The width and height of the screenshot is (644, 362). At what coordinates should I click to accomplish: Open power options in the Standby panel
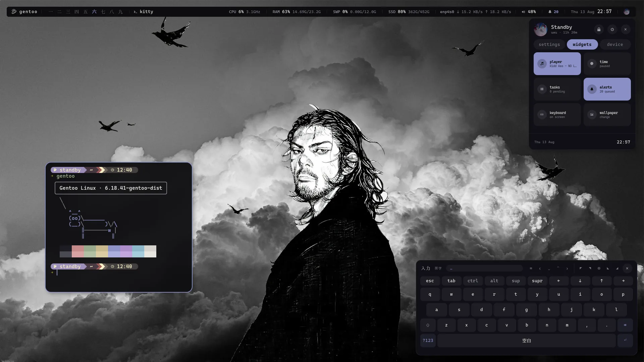[612, 29]
